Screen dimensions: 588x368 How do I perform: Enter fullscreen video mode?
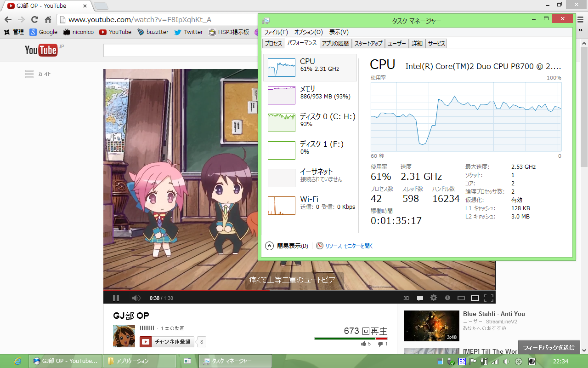[x=489, y=298]
